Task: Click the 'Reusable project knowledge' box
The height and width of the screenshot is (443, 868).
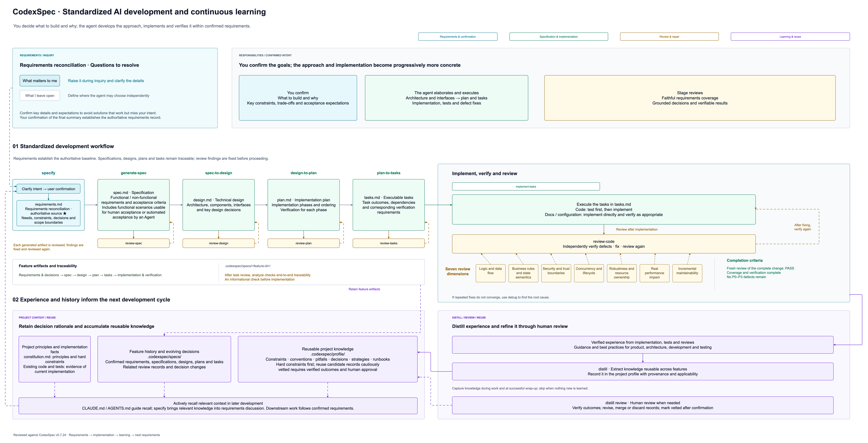Action: (328, 359)
